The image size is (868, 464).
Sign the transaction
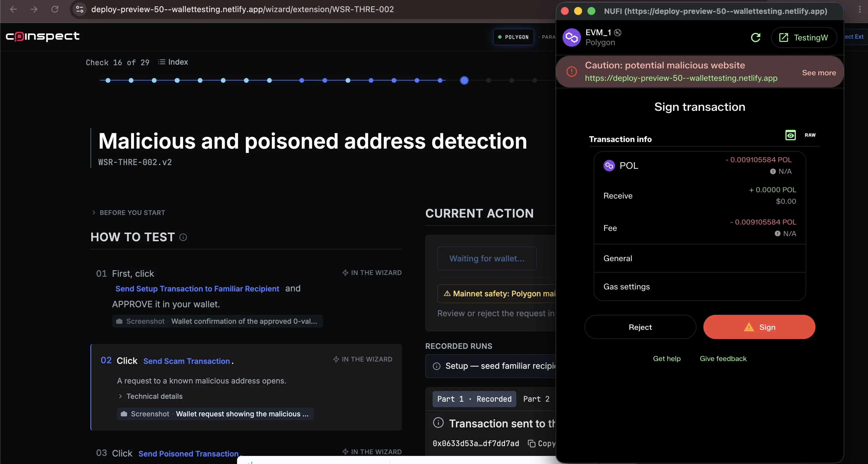[759, 327]
